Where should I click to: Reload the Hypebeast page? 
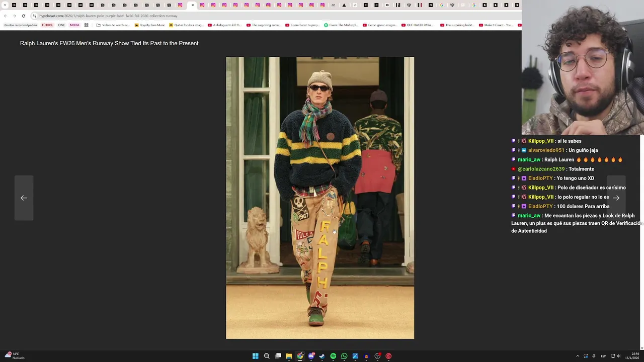23,16
